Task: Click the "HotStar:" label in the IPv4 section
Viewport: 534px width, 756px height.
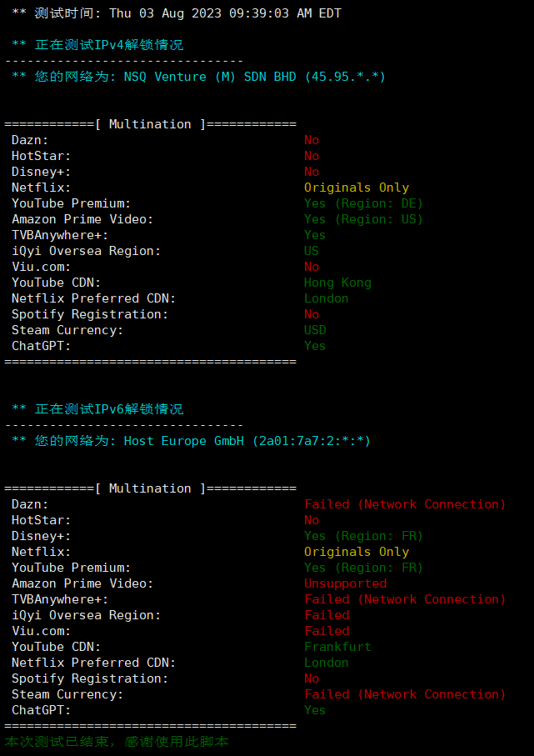Action: (x=42, y=156)
